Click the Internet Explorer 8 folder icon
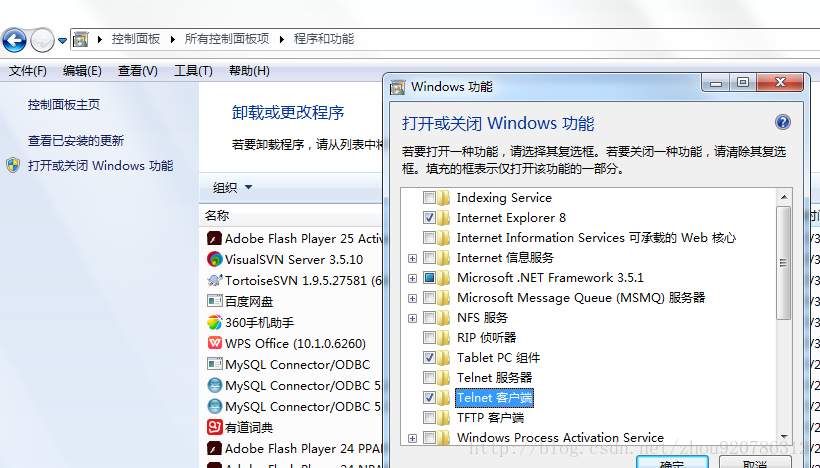 coord(443,218)
